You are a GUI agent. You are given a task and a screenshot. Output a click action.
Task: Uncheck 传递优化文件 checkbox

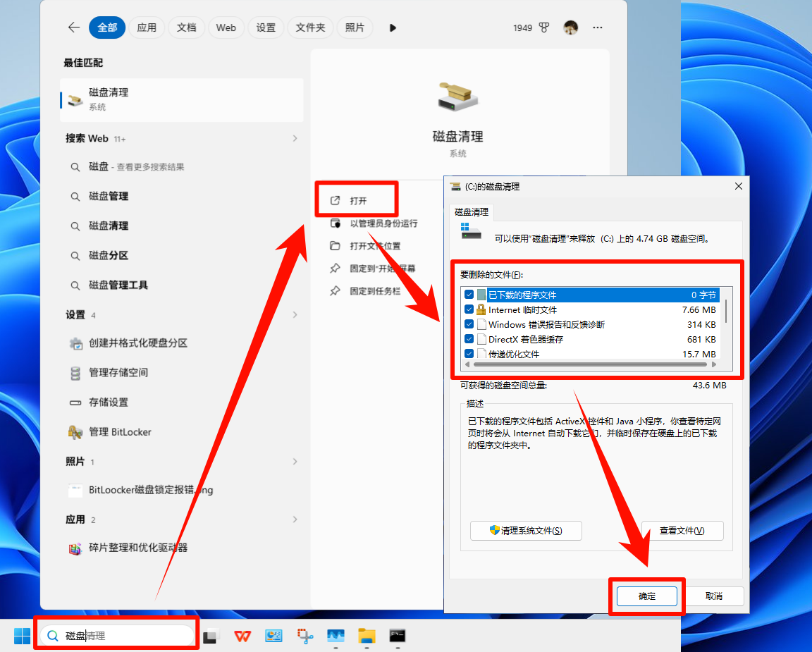point(469,354)
